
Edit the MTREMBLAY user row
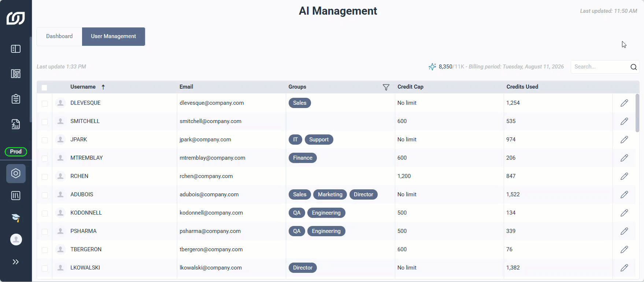(x=624, y=158)
